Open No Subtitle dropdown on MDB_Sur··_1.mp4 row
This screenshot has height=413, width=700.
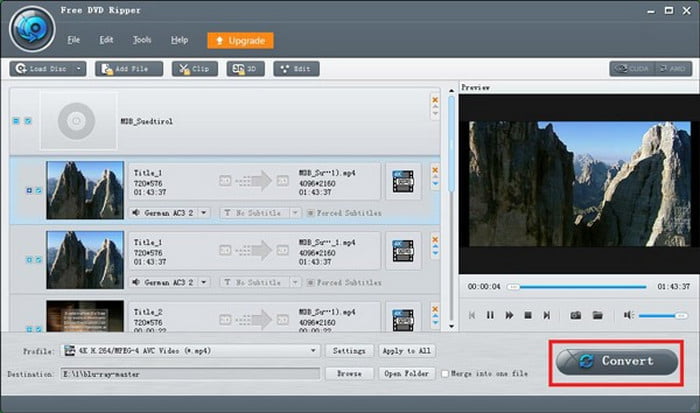[295, 283]
